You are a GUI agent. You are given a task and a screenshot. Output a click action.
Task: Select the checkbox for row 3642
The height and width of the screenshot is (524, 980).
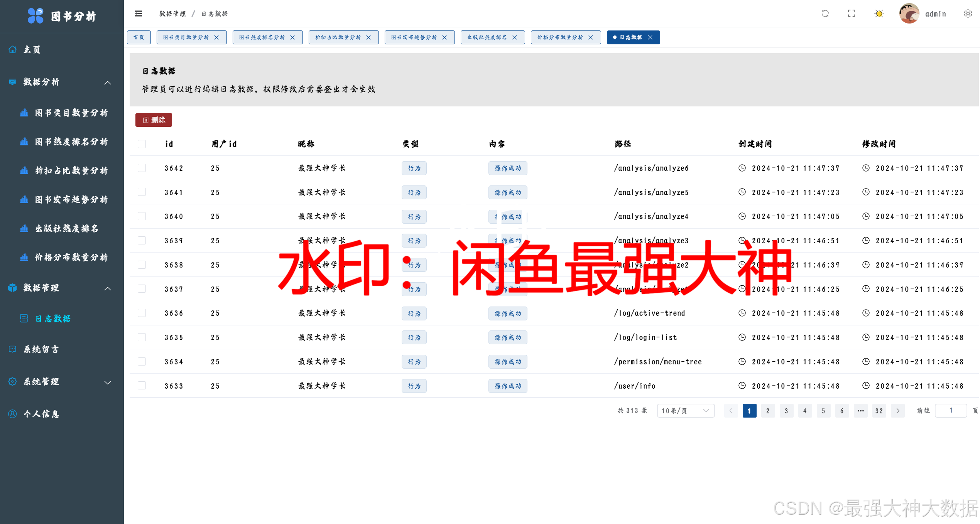[x=142, y=168]
